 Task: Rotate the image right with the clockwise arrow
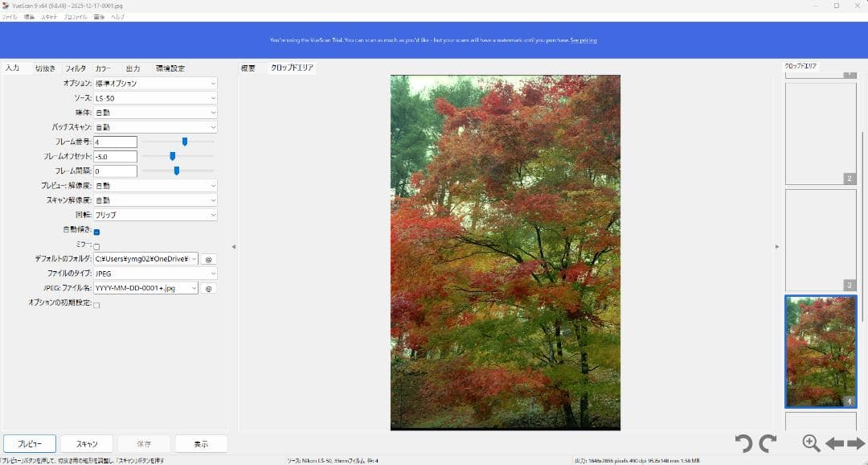768,443
